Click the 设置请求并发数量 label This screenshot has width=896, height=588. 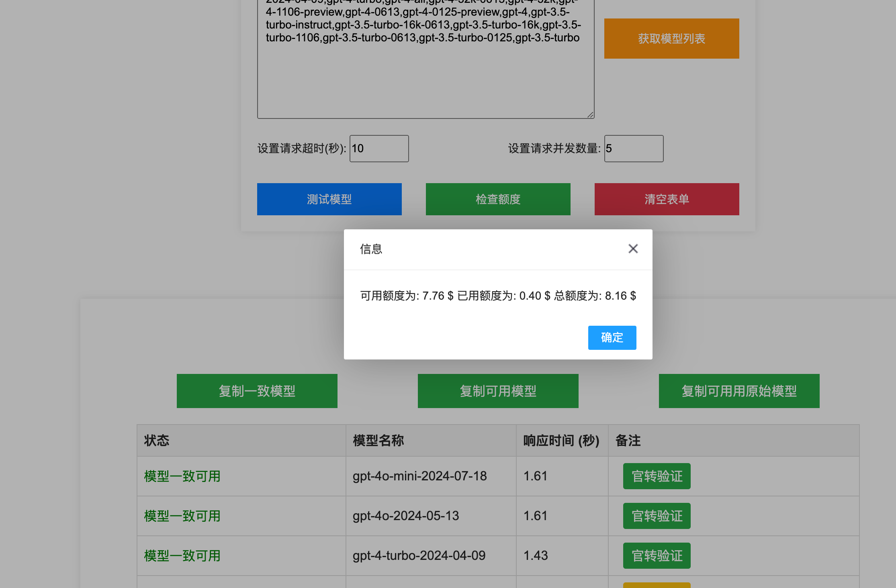tap(554, 149)
